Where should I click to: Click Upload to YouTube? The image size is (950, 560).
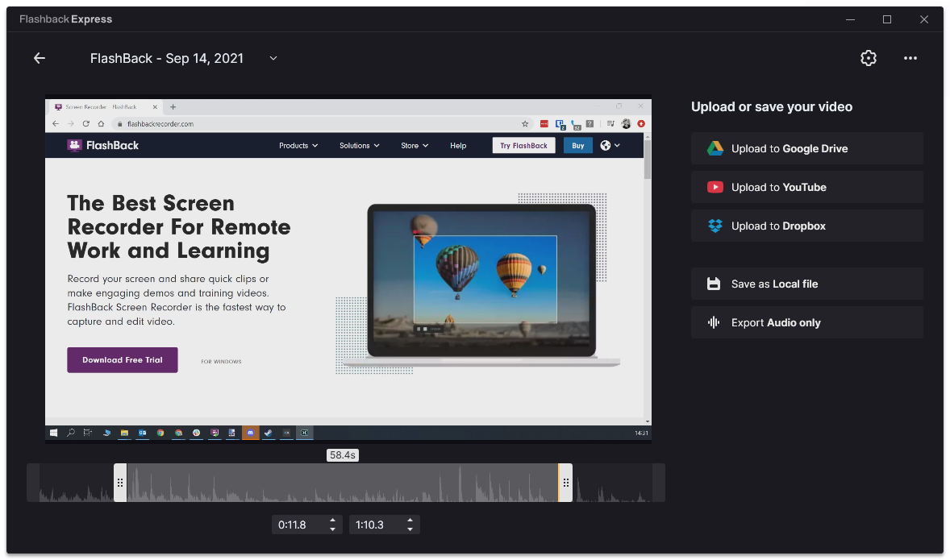click(807, 187)
